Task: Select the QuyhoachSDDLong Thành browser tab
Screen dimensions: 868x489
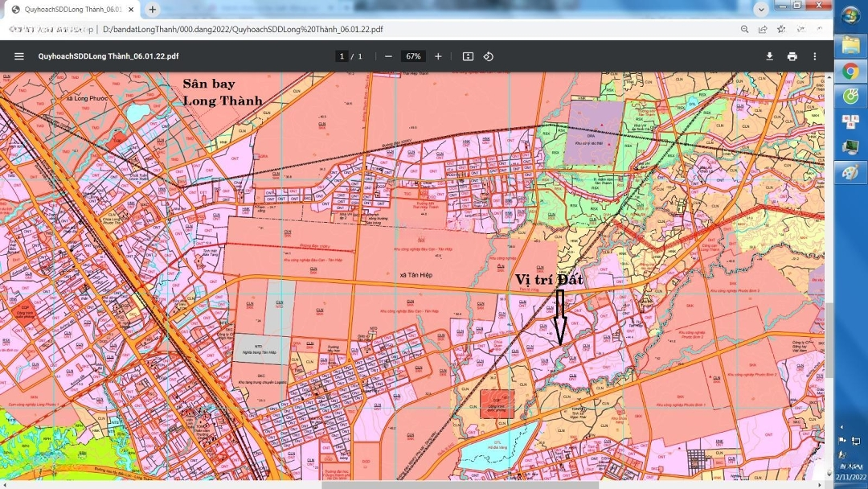Action: [68, 10]
